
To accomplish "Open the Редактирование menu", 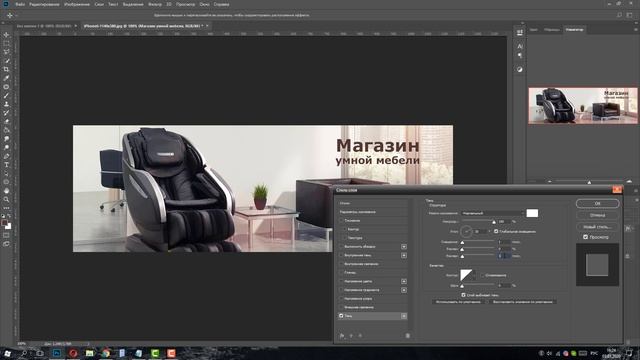I will pyautogui.click(x=44, y=4).
